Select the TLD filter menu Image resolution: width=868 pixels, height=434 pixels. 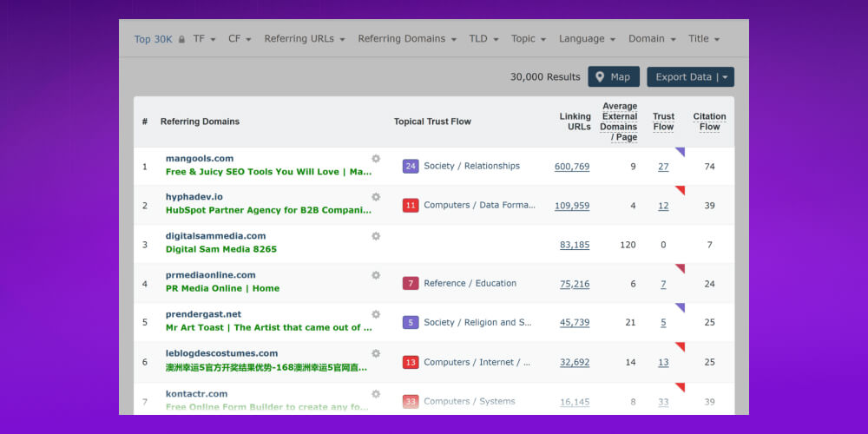[x=483, y=39]
